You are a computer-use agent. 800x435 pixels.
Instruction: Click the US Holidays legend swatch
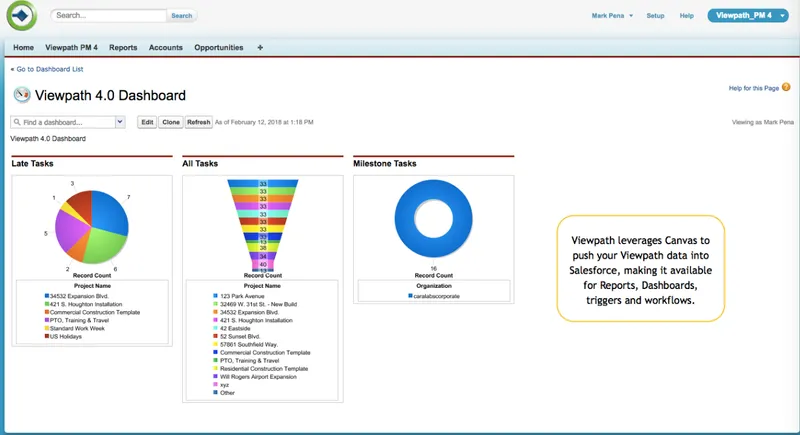click(47, 337)
